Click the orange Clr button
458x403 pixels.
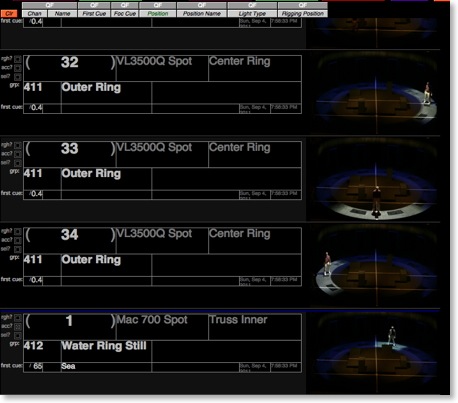pos(9,13)
